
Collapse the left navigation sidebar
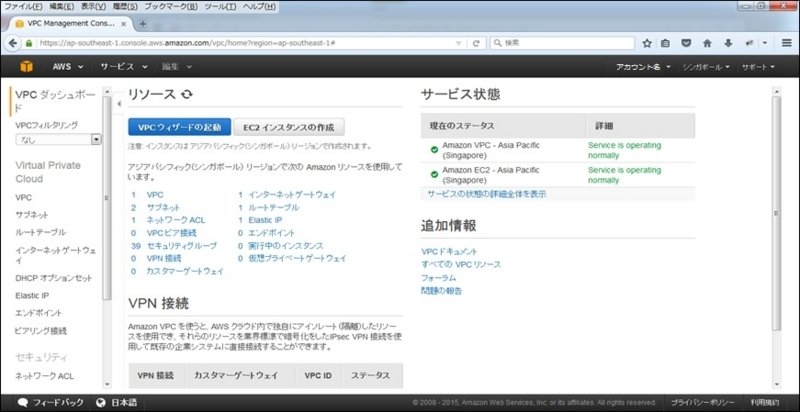coord(118,102)
